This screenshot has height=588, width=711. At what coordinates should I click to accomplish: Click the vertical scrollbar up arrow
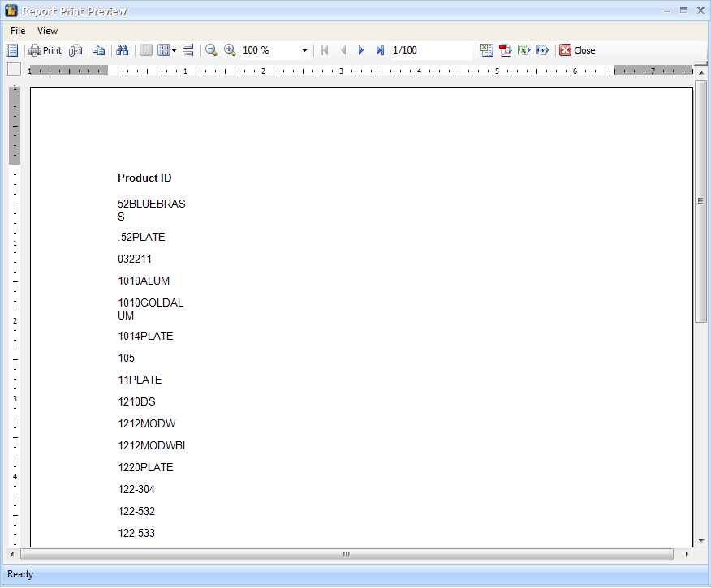701,73
